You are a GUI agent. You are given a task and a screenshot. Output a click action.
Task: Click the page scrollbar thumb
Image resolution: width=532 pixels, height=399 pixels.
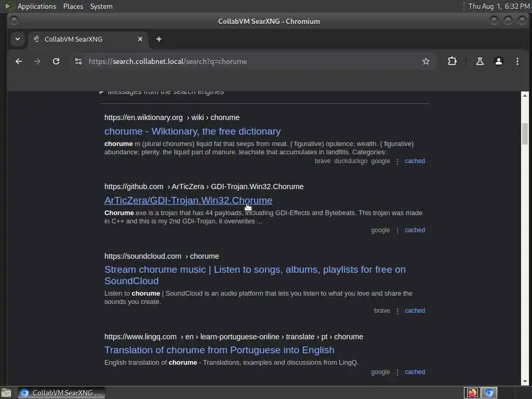(x=525, y=134)
